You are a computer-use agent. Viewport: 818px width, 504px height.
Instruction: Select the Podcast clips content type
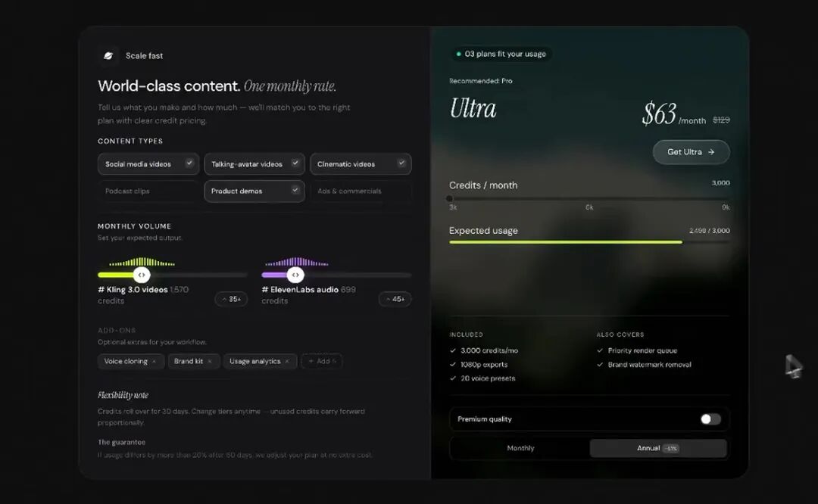[148, 191]
